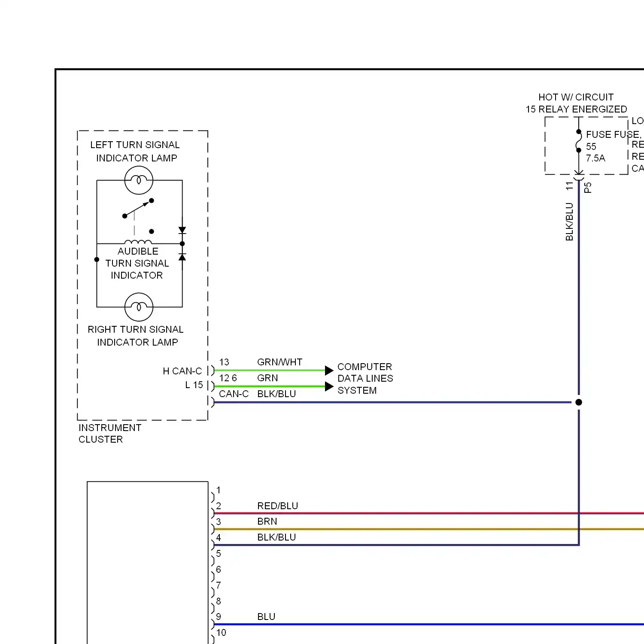Click the red/blue wire from pin 2
This screenshot has width=644, height=644.
click(428, 513)
